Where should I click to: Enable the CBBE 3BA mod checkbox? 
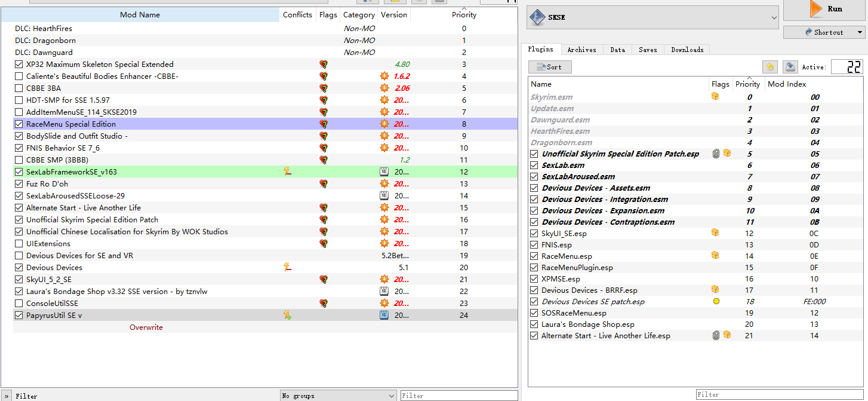pos(19,88)
